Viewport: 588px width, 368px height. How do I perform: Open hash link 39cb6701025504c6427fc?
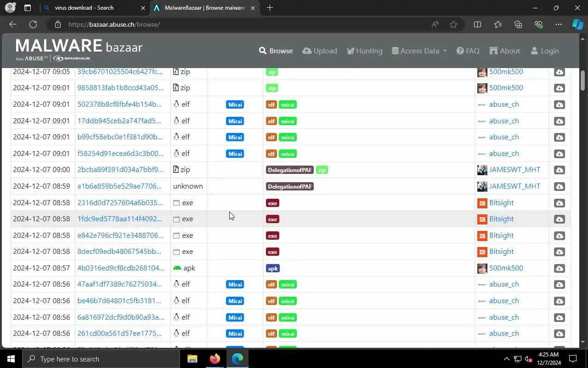coord(120,72)
